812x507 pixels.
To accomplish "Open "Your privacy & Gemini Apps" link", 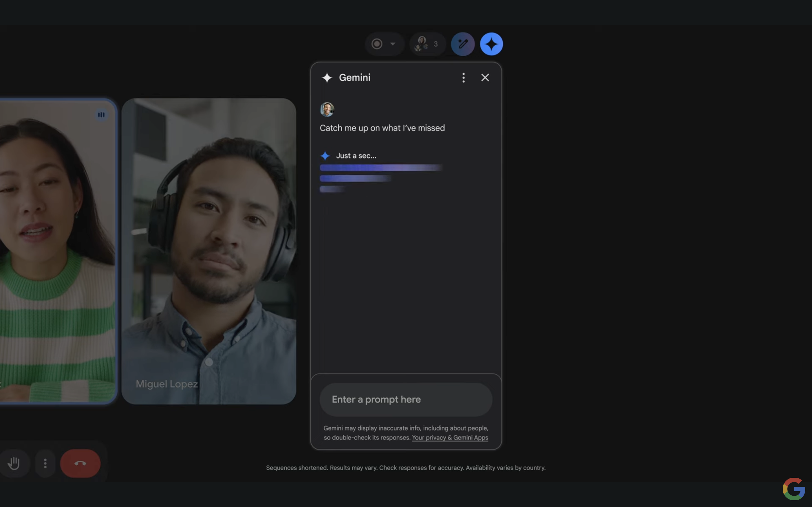I will [x=450, y=438].
